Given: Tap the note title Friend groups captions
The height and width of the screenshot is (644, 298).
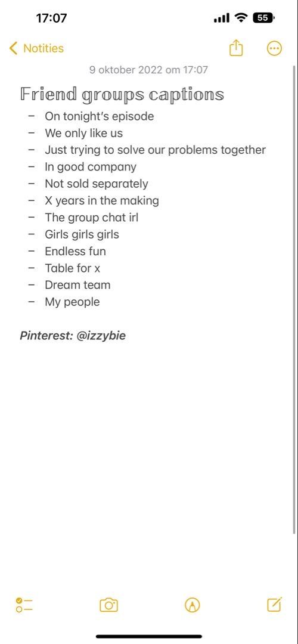Looking at the screenshot, I should [122, 94].
